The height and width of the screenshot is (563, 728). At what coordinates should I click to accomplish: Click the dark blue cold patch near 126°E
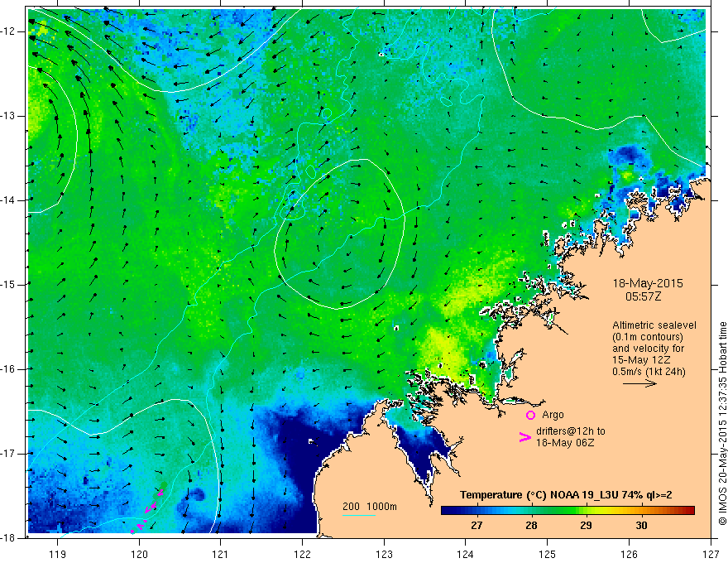click(627, 154)
